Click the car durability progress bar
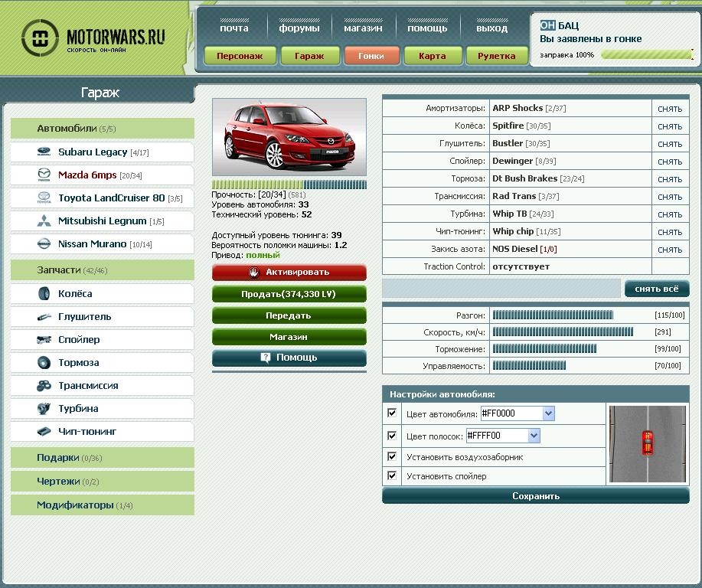Screen dimensions: 702x588 pyautogui.click(x=289, y=184)
